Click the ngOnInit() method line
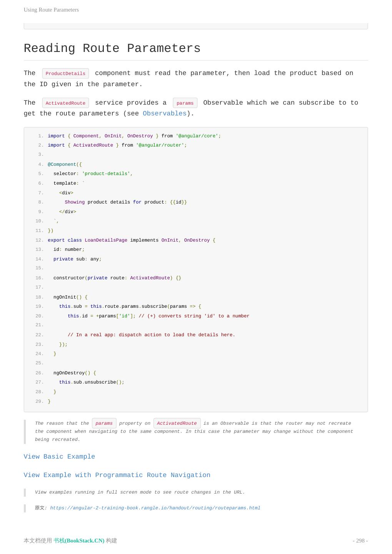Image resolution: width=392 pixels, height=554 pixels. [x=70, y=297]
